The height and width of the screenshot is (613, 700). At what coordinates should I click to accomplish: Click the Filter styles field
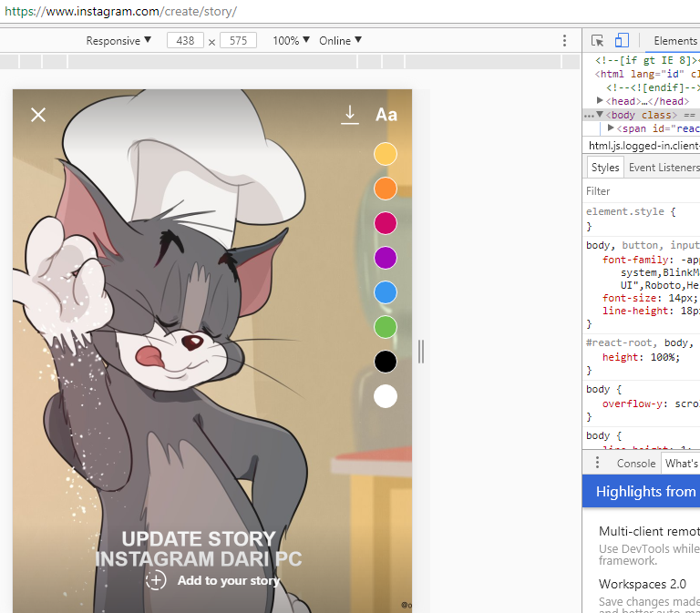(x=641, y=191)
